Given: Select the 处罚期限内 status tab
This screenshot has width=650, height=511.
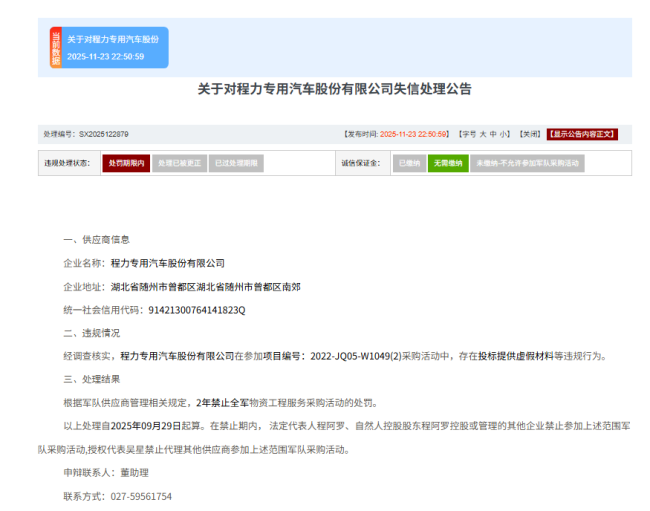Looking at the screenshot, I should 125,163.
